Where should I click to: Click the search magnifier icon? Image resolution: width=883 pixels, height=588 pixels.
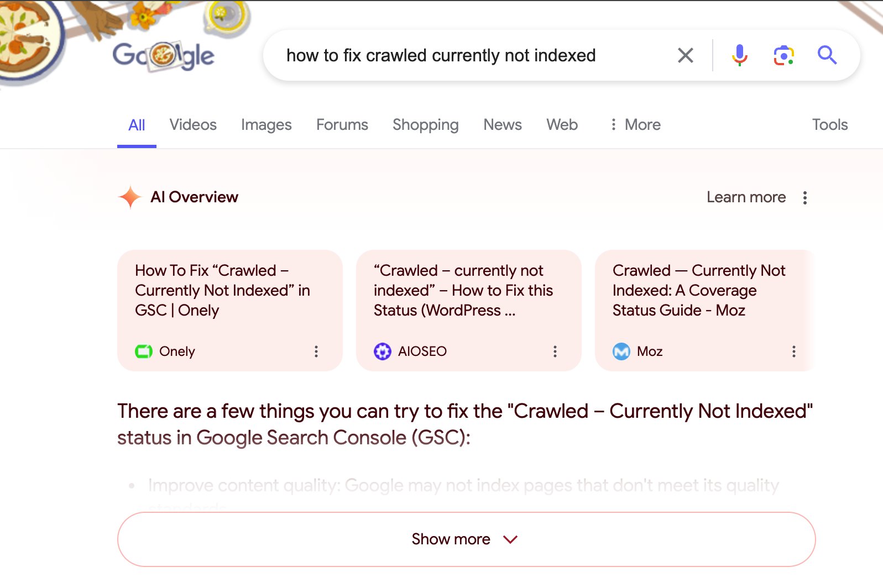click(x=827, y=55)
